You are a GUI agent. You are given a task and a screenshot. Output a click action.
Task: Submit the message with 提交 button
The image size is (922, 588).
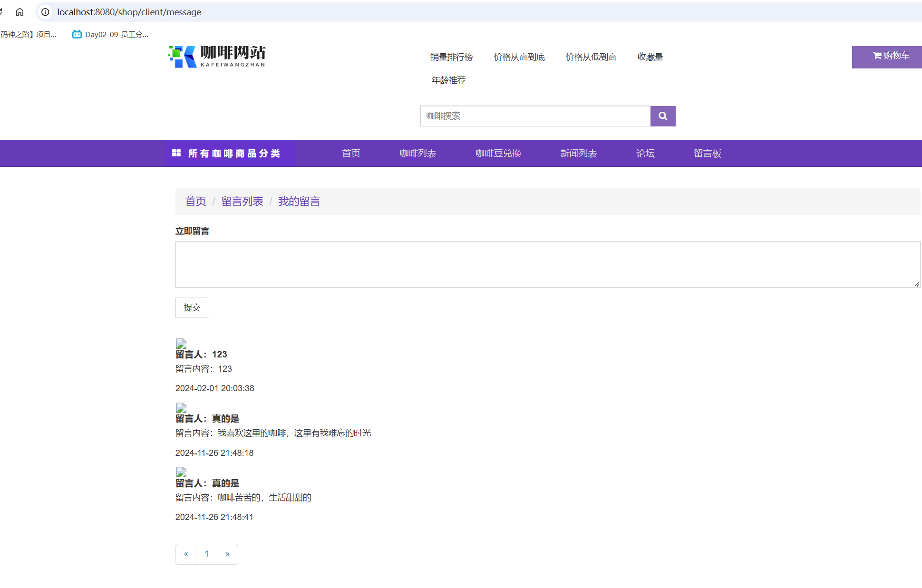[192, 308]
